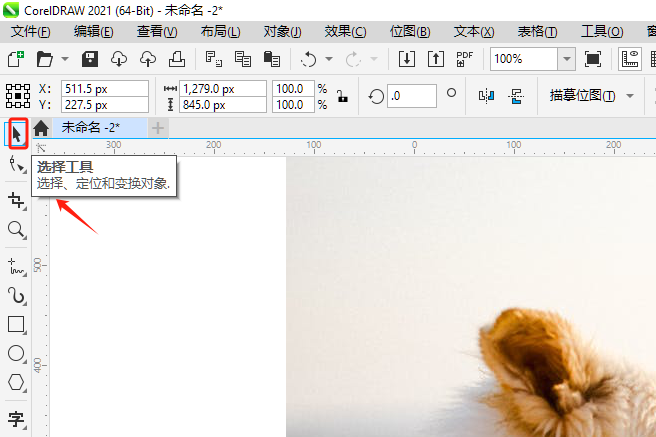Print the document
This screenshot has height=437, width=656.
coord(177,59)
